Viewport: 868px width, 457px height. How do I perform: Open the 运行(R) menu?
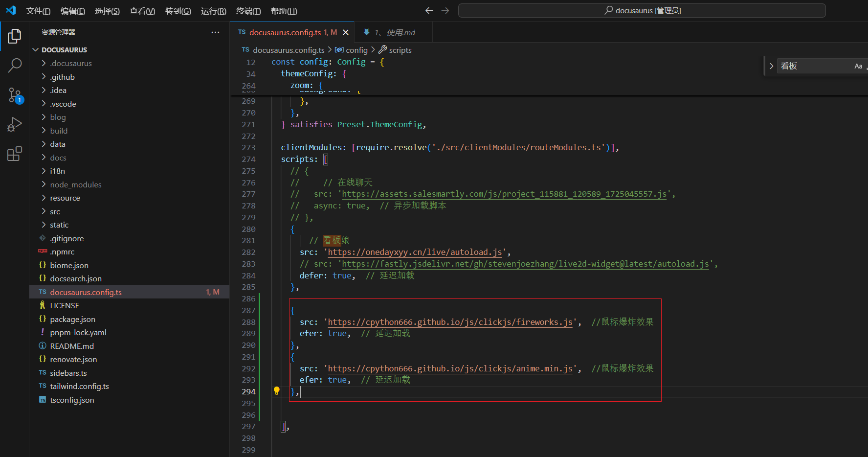(x=214, y=11)
